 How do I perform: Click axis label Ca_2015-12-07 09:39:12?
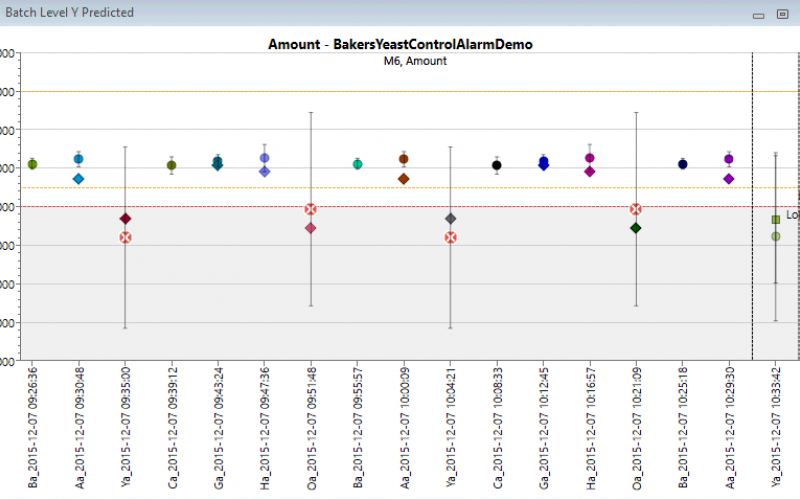point(172,428)
